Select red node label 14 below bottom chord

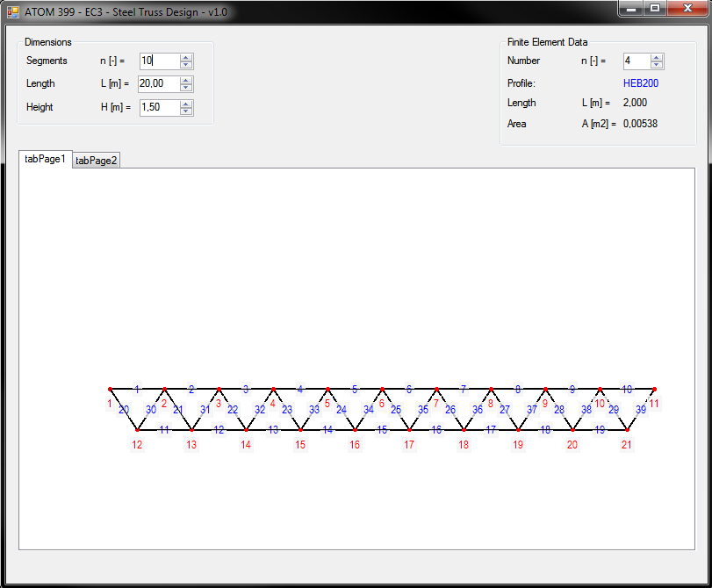pos(246,445)
